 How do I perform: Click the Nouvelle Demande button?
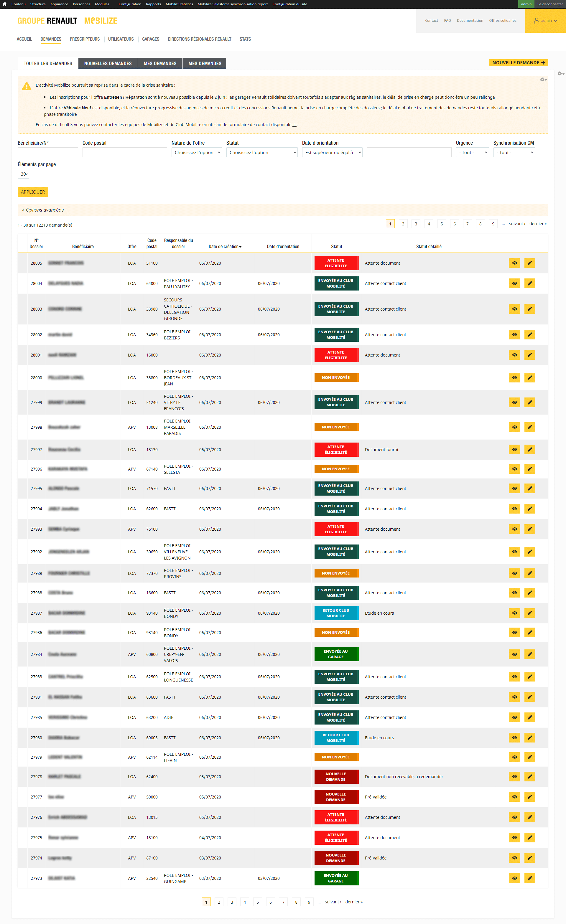[518, 63]
